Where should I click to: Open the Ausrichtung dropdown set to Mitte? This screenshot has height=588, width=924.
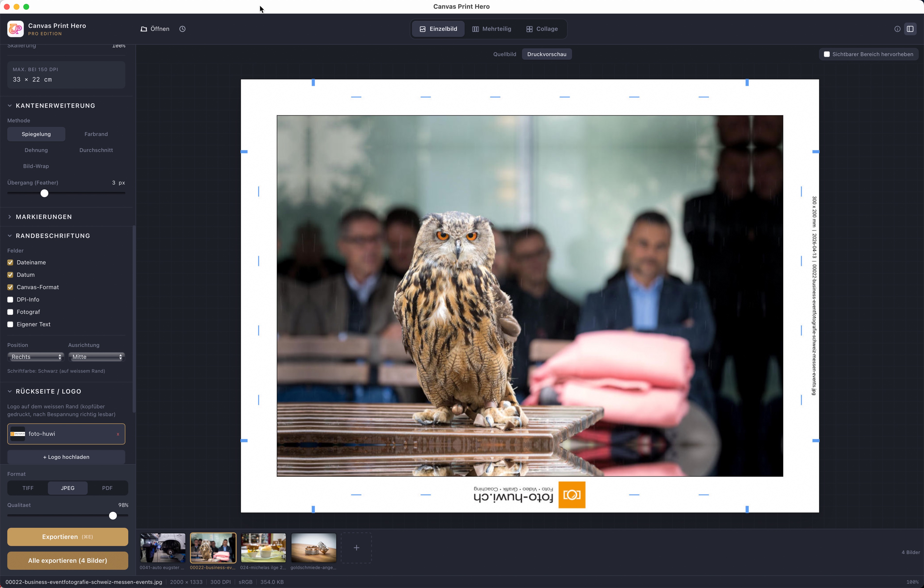coord(96,357)
